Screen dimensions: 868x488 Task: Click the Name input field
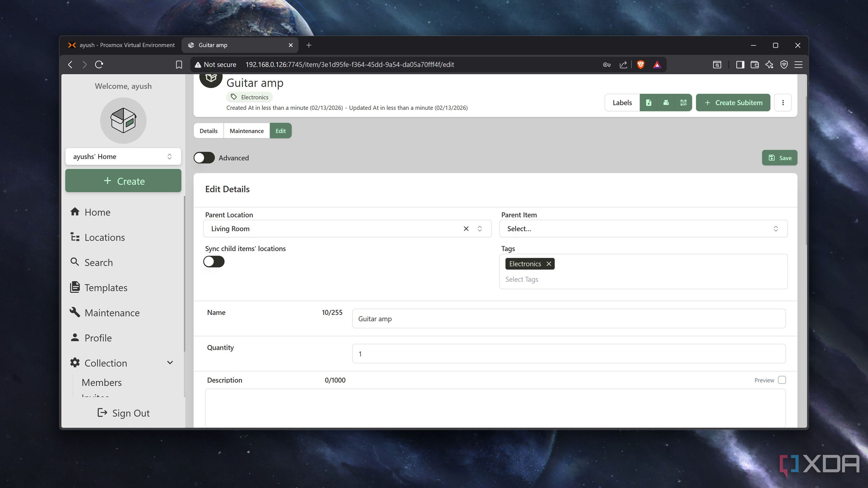(569, 319)
